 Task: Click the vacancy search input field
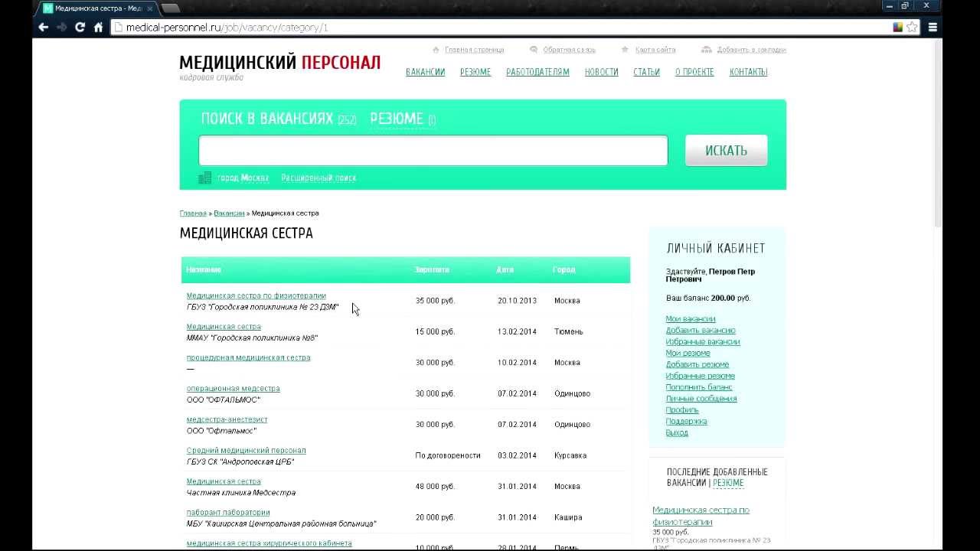pyautogui.click(x=433, y=151)
